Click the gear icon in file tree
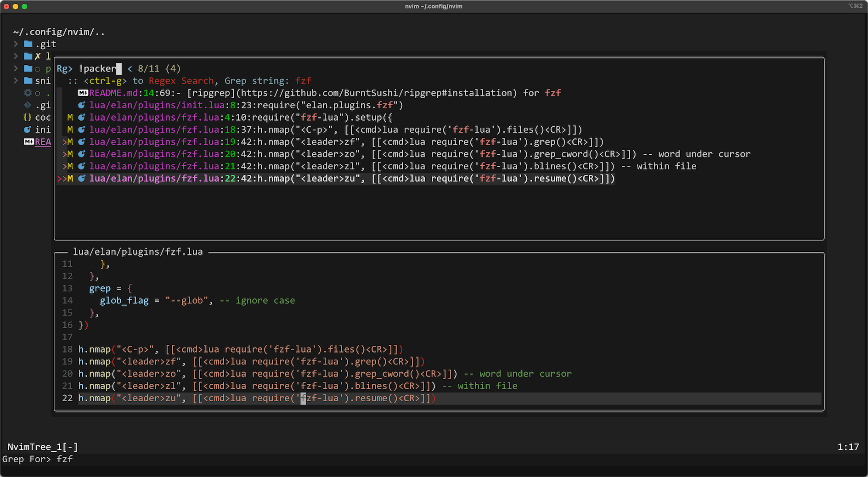Viewport: 868px width, 477px height. [x=28, y=93]
